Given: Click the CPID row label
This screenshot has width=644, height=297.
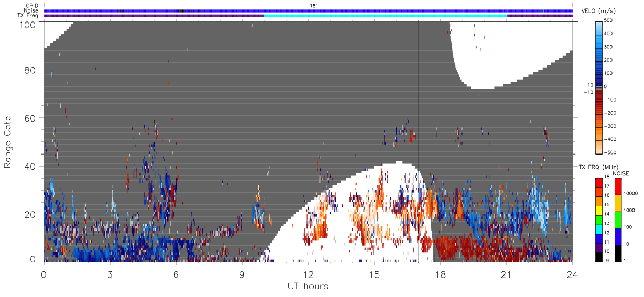Looking at the screenshot, I should pos(32,6).
